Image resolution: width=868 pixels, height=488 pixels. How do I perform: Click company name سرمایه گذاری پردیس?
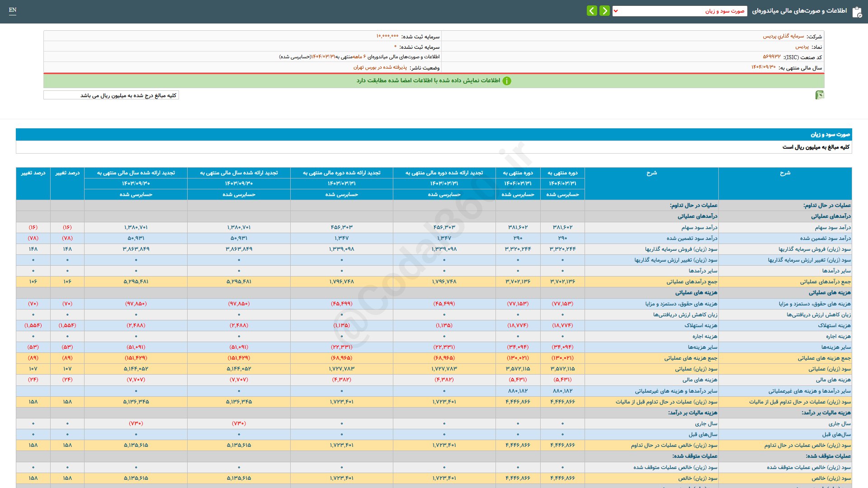[783, 36]
